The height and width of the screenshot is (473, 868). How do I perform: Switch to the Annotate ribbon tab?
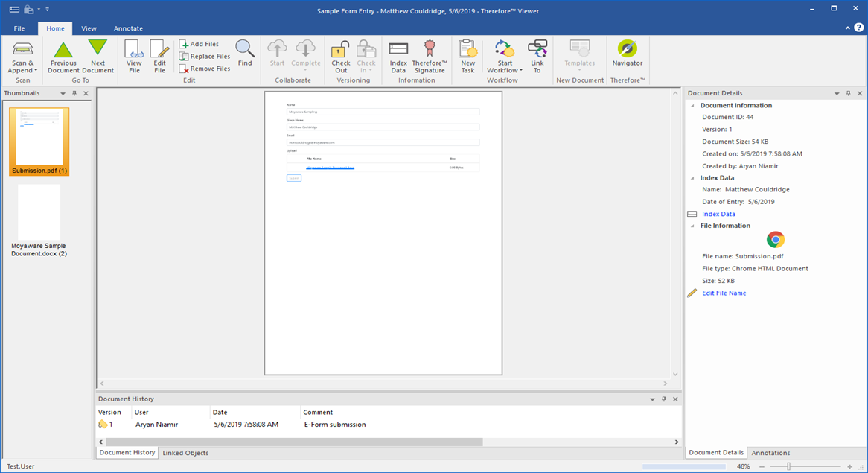(128, 28)
